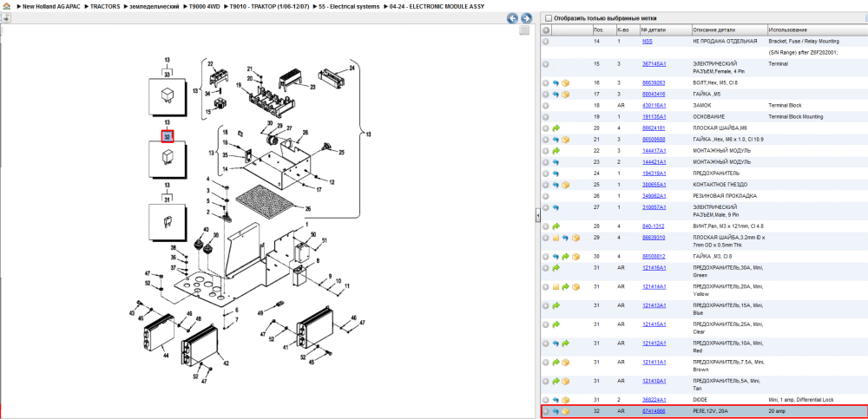Viewport: 868px width, 419px height.
Task: Click blue arrow icon for part 194319A1
Action: click(x=556, y=173)
